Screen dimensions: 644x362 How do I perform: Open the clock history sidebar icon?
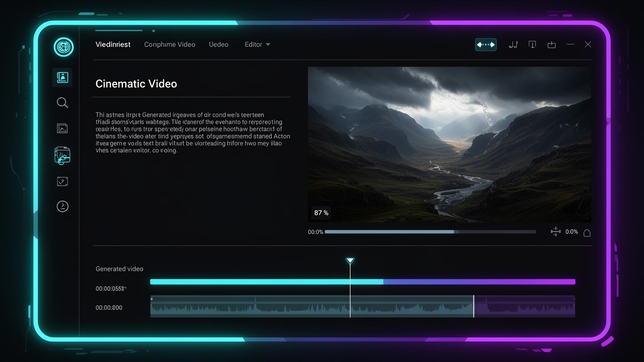(62, 206)
